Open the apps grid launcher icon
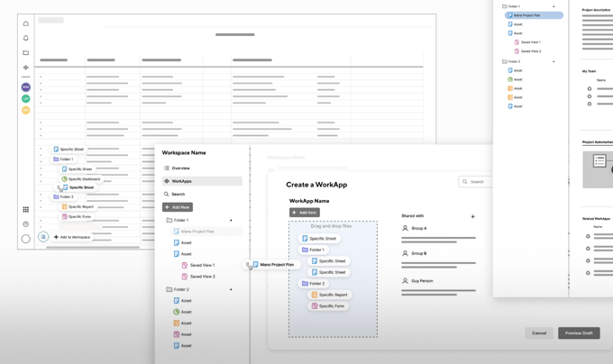This screenshot has width=613, height=364. coord(26,210)
